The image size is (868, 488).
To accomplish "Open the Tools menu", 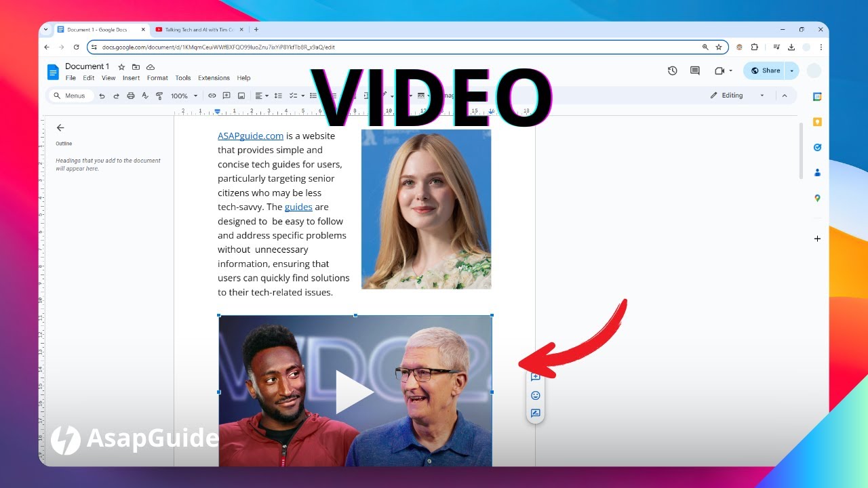I will (183, 78).
